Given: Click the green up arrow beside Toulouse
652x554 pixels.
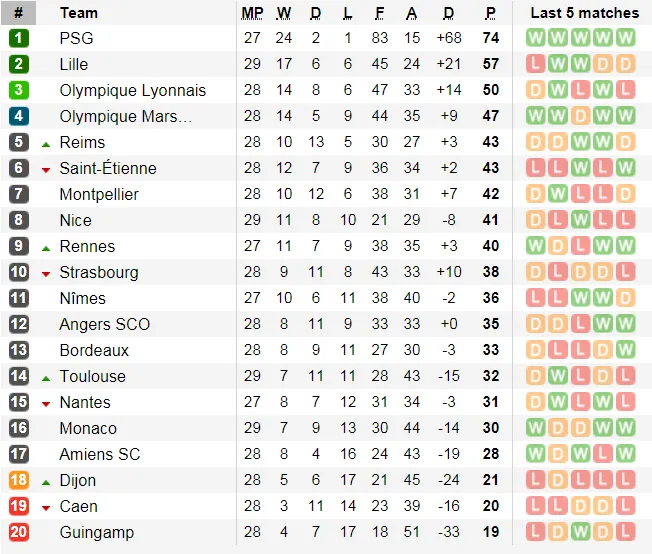Looking at the screenshot, I should tap(46, 378).
